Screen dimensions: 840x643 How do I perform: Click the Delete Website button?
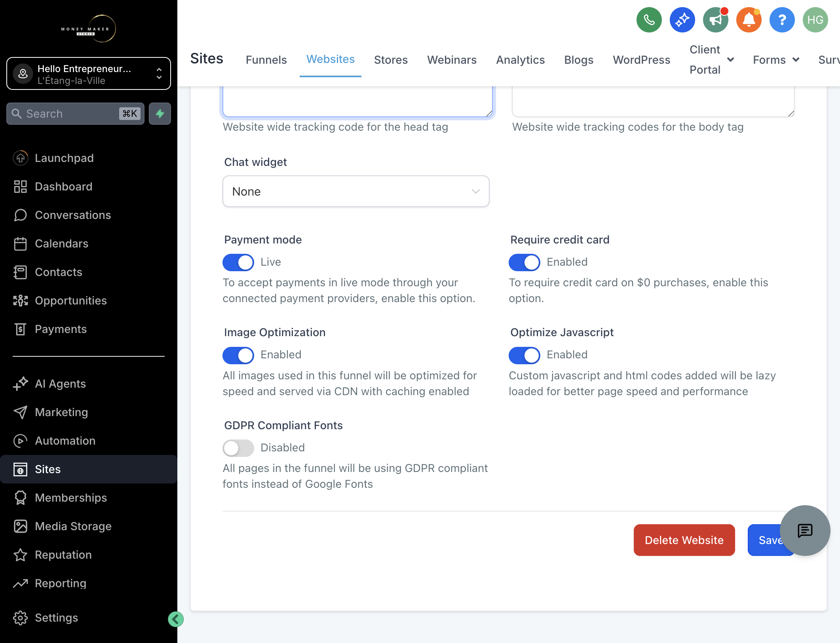(684, 540)
